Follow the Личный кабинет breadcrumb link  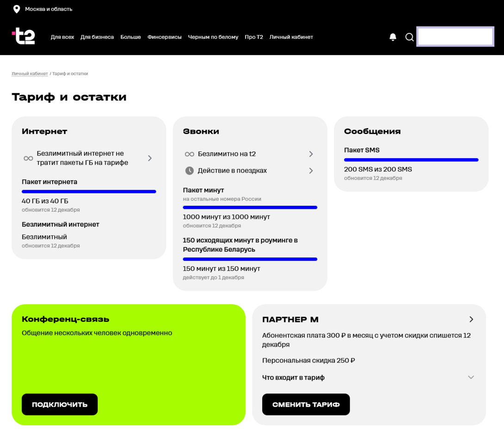click(x=30, y=74)
